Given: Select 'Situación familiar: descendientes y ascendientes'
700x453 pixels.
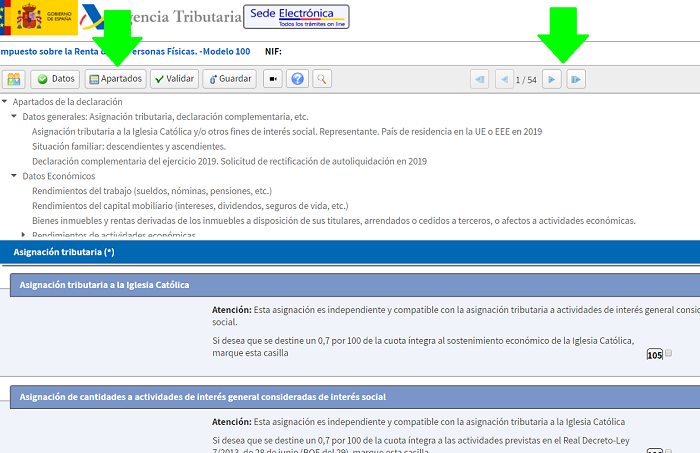Looking at the screenshot, I should (129, 146).
